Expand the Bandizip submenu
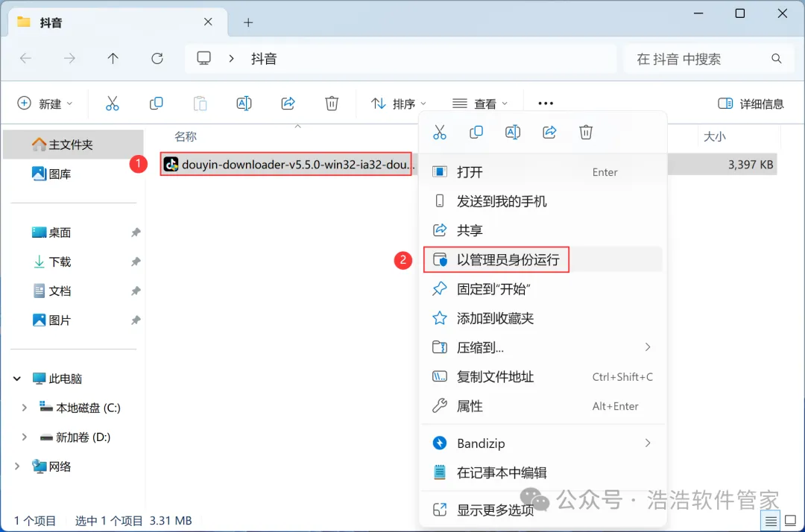 coord(648,443)
